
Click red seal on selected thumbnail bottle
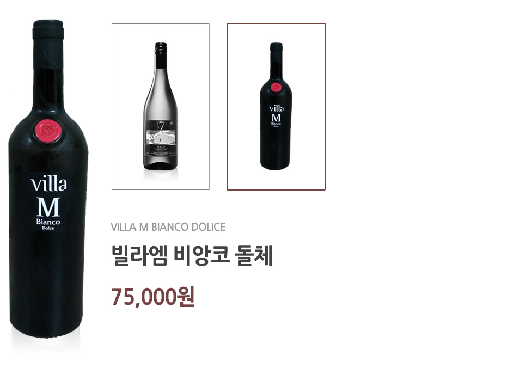(x=276, y=87)
